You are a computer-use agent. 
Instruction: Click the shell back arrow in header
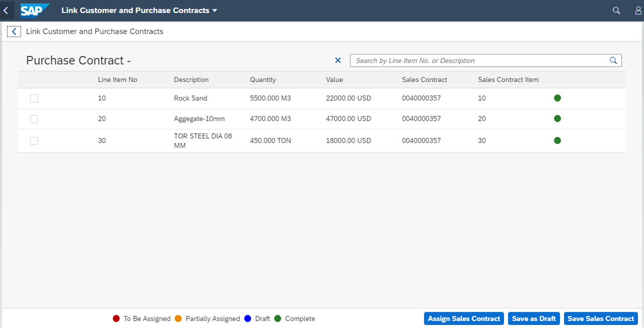click(6, 10)
